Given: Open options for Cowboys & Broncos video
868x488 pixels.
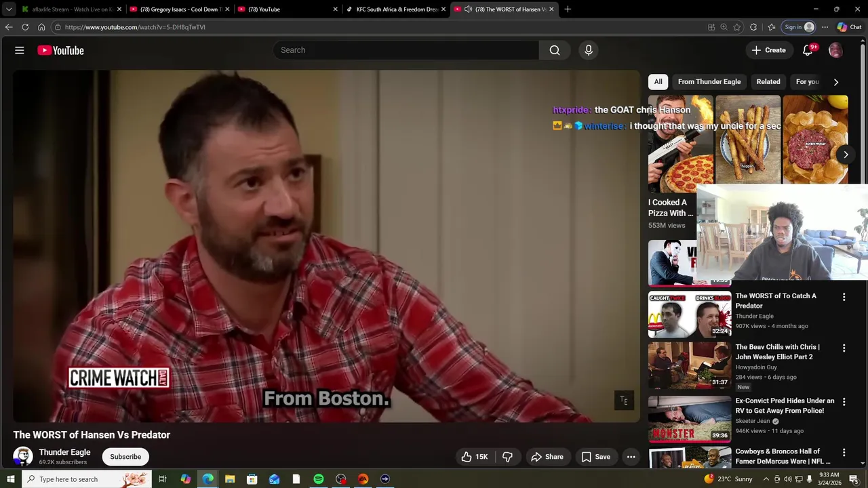Looking at the screenshot, I should tap(844, 452).
